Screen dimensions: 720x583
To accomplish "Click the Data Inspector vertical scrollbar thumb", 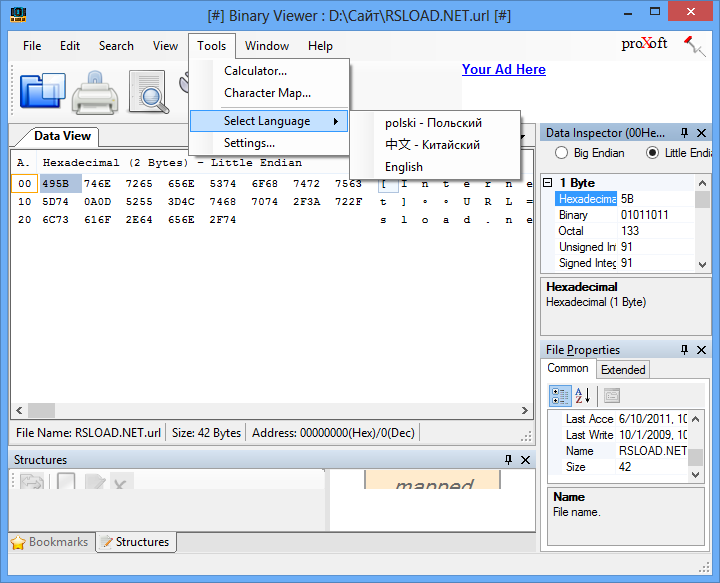I will coord(702,200).
